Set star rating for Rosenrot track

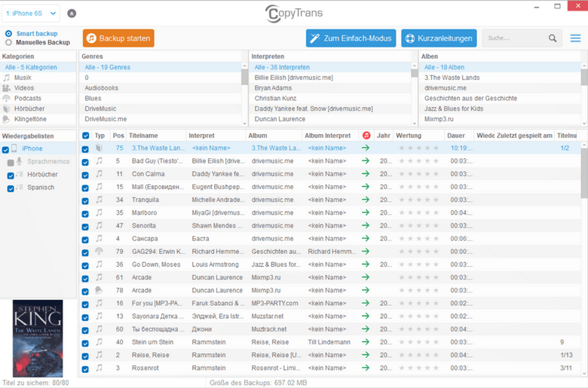pyautogui.click(x=418, y=368)
